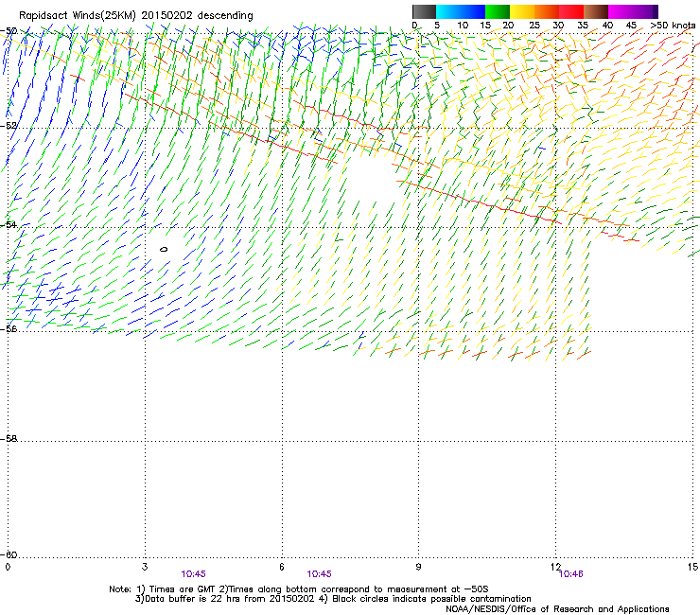Click the purple 10:46 time near longitude 12

pyautogui.click(x=571, y=574)
